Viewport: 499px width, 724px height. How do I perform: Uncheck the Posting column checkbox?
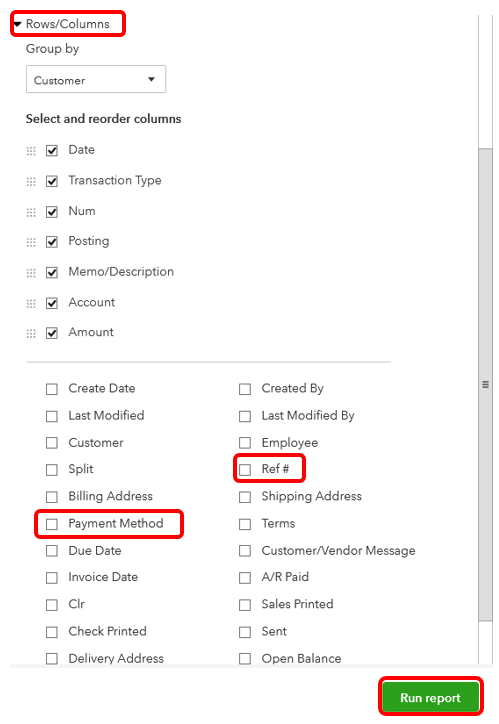coord(52,242)
